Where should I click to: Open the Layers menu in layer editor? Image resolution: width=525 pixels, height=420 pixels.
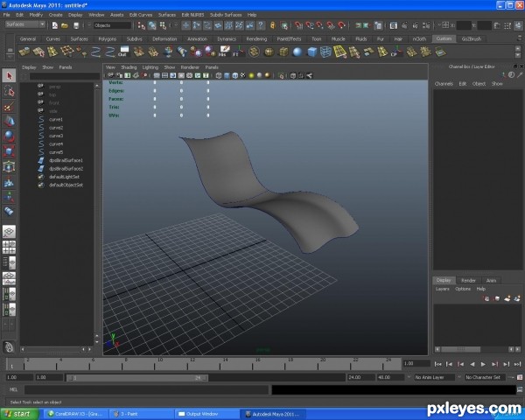(442, 289)
